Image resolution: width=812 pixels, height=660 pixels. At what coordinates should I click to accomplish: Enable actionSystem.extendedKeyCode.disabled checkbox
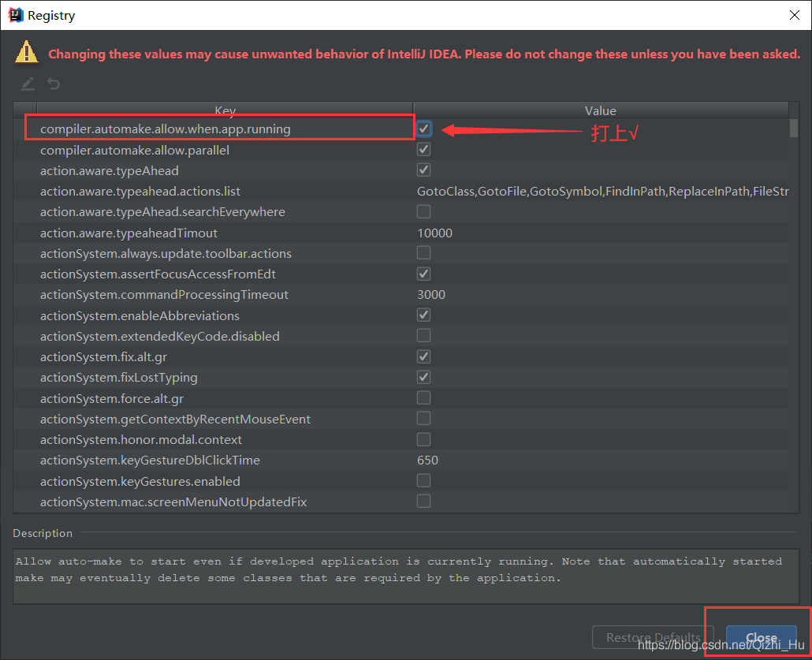(x=423, y=336)
